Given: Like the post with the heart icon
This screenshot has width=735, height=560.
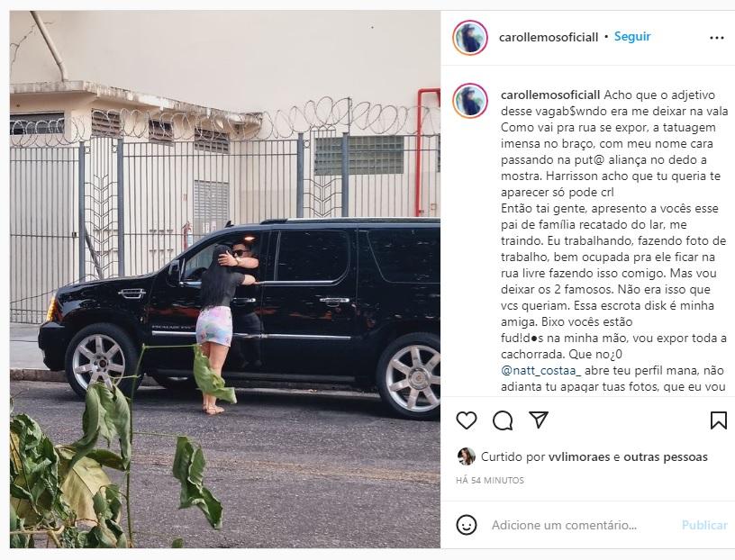Looking at the screenshot, I should pos(466,420).
